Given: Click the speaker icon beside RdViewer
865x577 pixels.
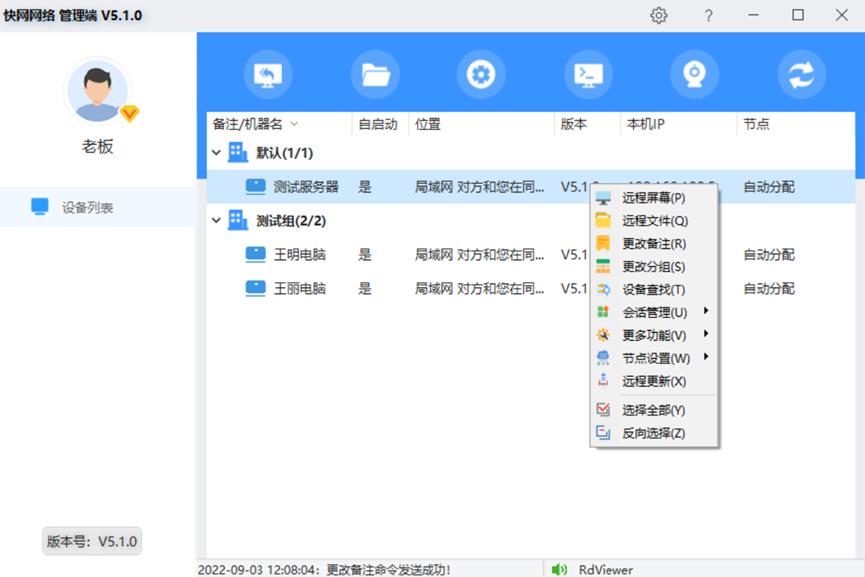Looking at the screenshot, I should point(560,568).
